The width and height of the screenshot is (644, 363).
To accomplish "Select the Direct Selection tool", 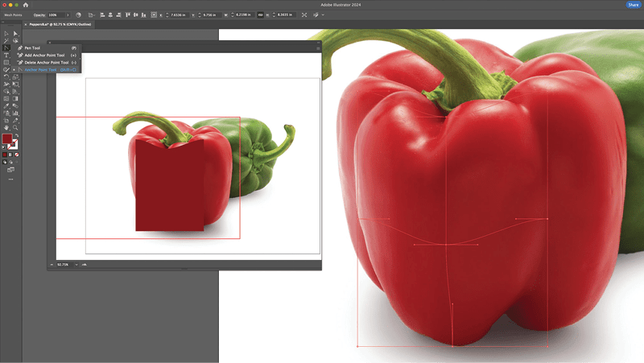I will pyautogui.click(x=15, y=34).
